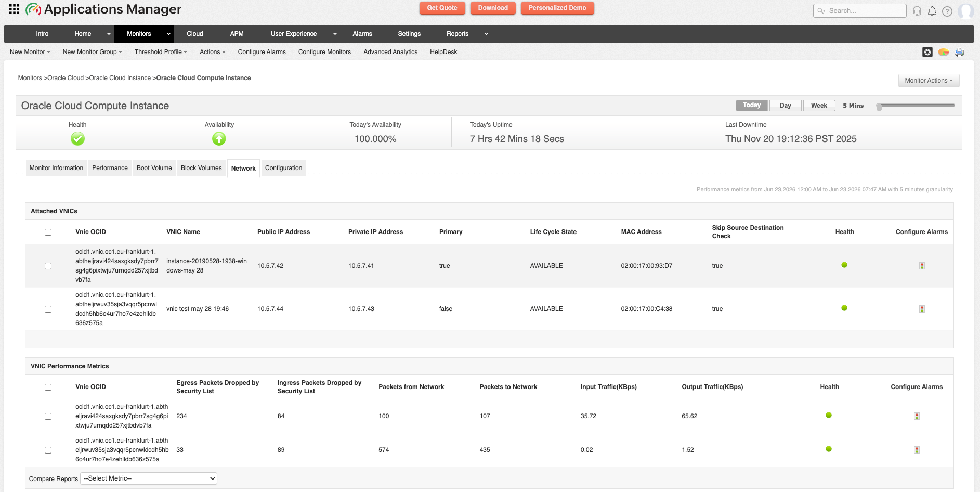The image size is (980, 492).
Task: Open the New Monitor dropdown
Action: (x=30, y=52)
